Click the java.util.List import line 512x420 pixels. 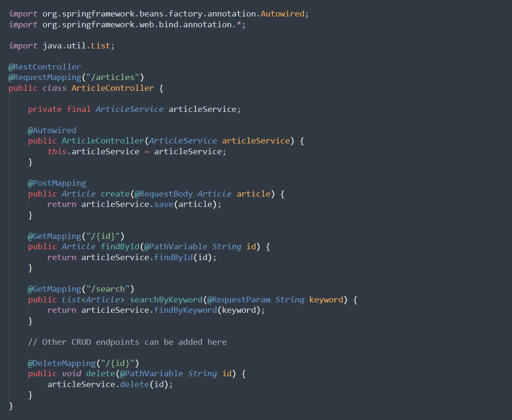click(x=62, y=46)
